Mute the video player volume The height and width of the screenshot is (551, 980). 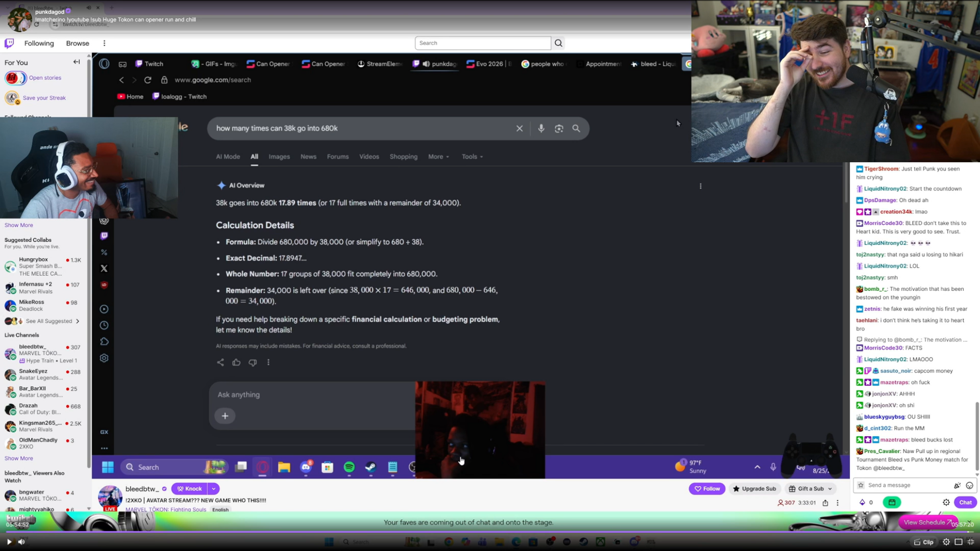click(21, 542)
